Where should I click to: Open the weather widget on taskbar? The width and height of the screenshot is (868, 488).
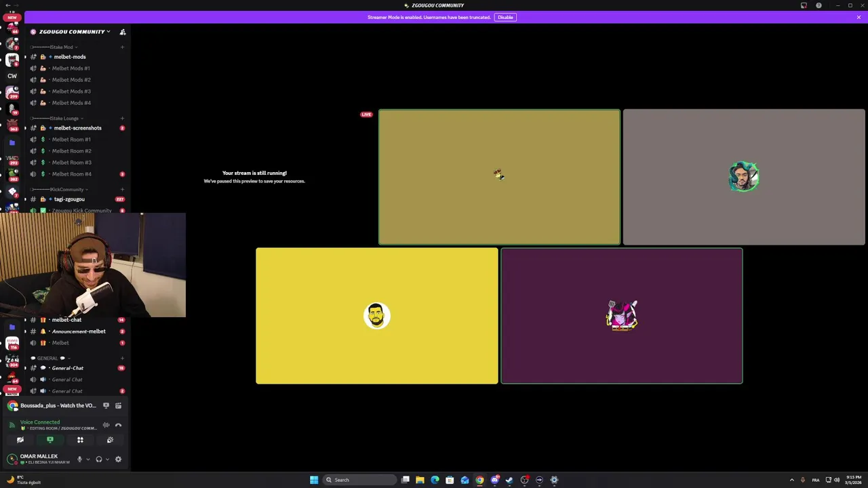coord(24,480)
